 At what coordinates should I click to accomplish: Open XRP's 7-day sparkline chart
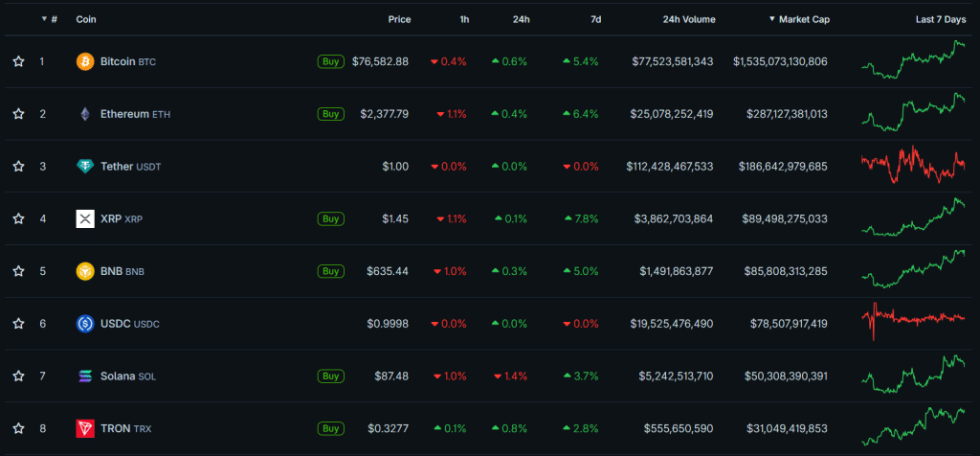point(912,217)
